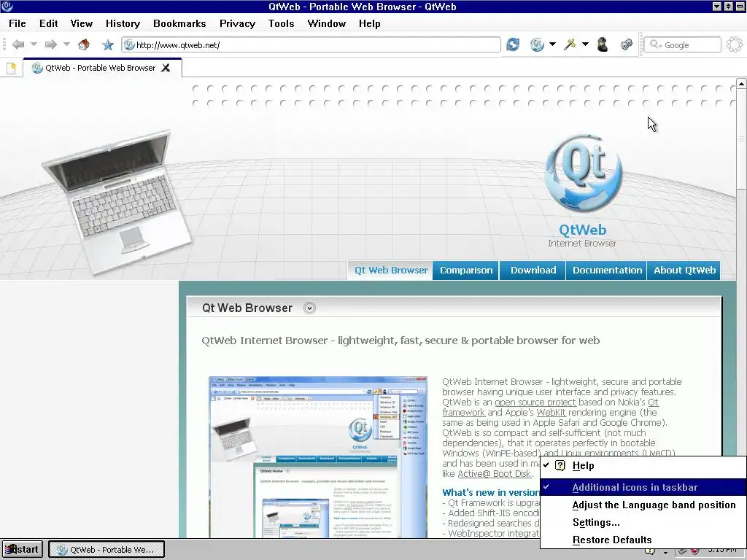Open the Window menu
Screen dimensions: 747x560
pyautogui.click(x=326, y=23)
